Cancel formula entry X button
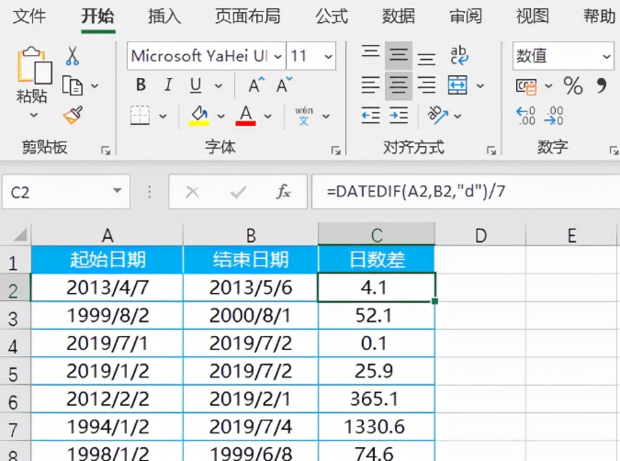Image resolution: width=620 pixels, height=461 pixels. point(193,192)
